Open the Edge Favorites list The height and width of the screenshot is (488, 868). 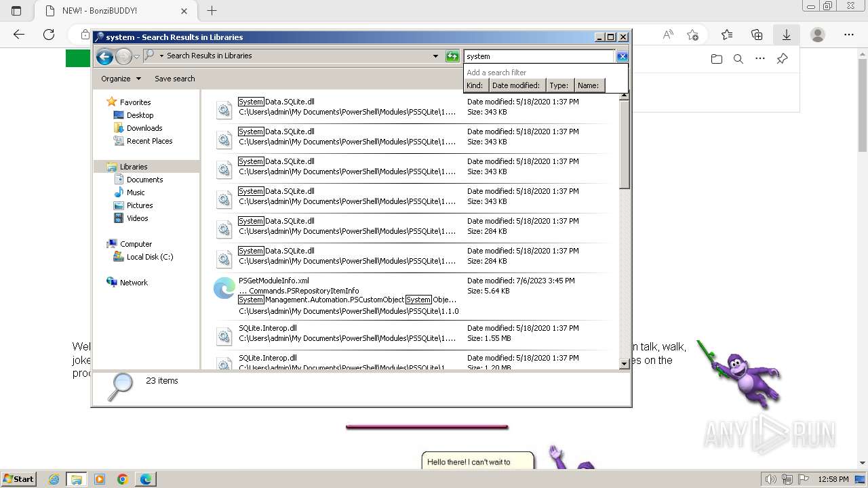coord(727,35)
